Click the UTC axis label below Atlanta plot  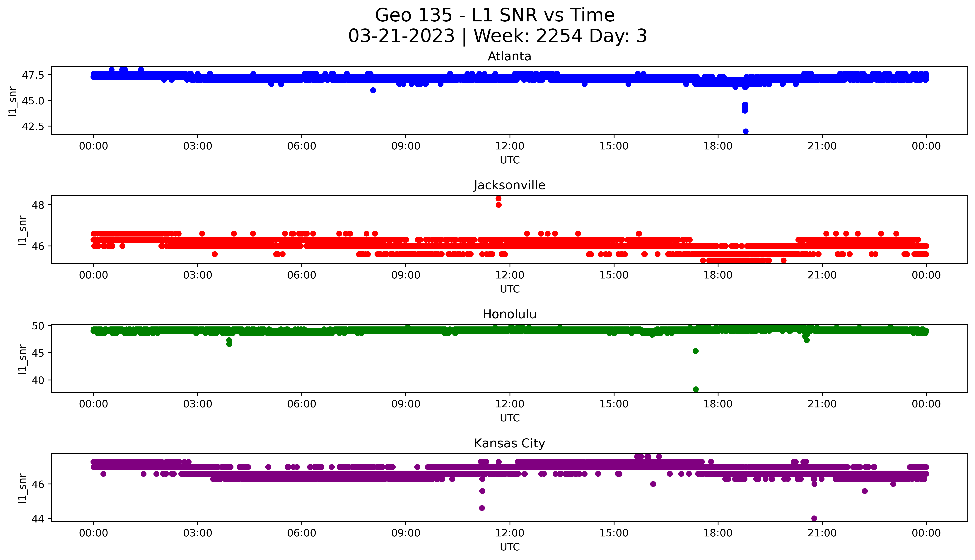tap(510, 160)
